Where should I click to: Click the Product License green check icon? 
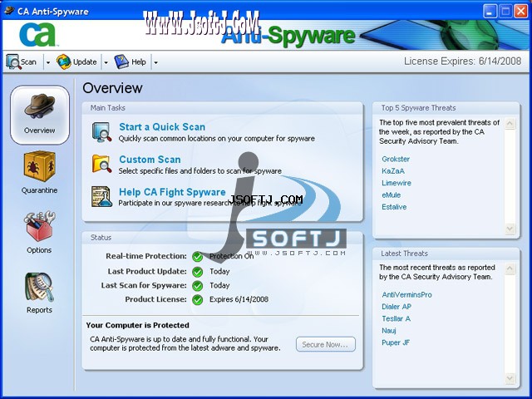[197, 300]
